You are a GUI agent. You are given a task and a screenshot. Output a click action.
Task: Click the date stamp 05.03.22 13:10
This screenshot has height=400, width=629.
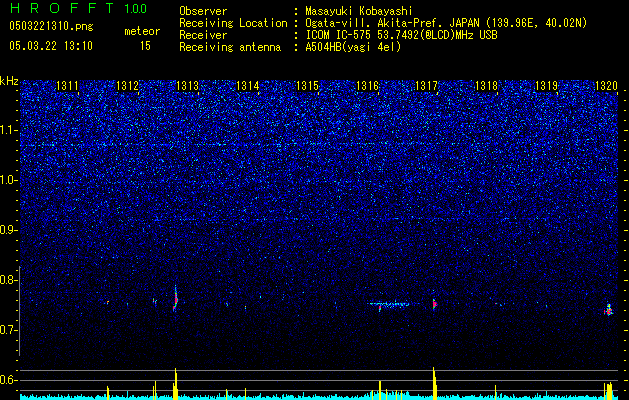point(51,46)
